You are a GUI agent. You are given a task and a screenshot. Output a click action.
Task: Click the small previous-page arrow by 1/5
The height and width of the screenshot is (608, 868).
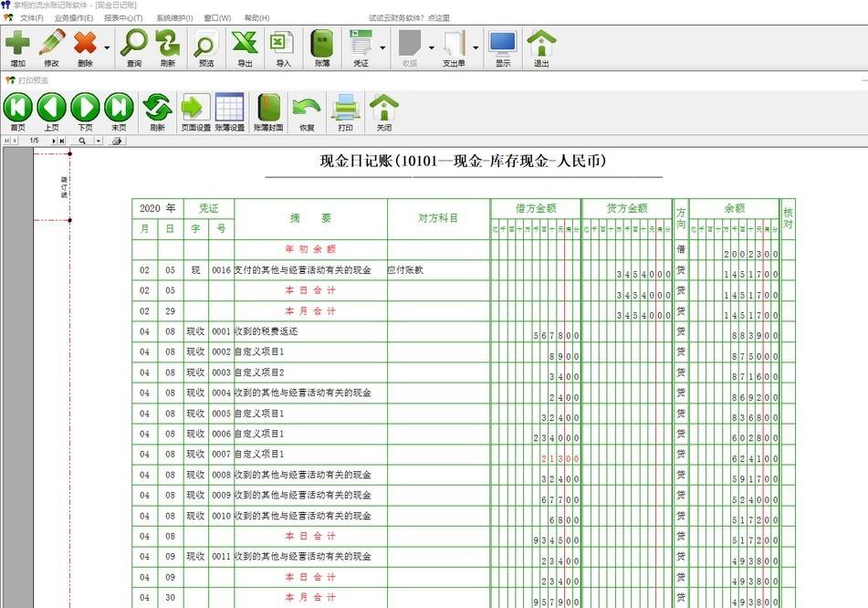point(15,141)
